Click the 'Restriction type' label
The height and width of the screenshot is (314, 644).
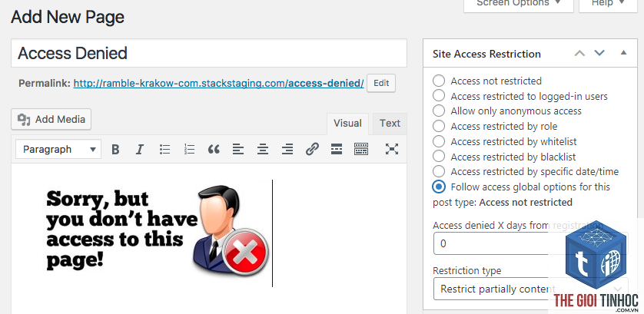point(467,271)
